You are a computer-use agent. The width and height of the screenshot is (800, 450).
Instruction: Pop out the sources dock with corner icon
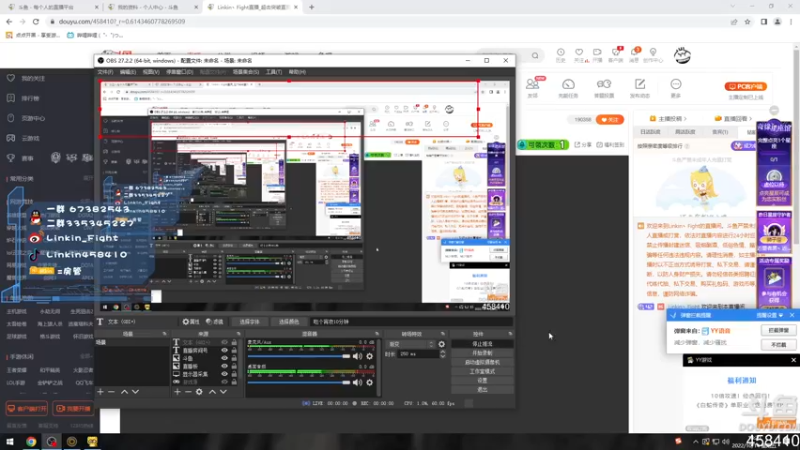[238, 334]
